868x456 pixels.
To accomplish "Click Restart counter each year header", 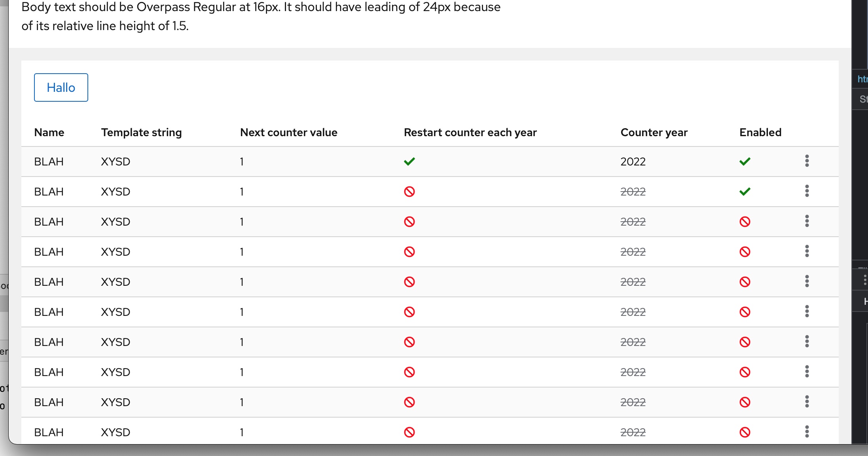I will tap(470, 132).
